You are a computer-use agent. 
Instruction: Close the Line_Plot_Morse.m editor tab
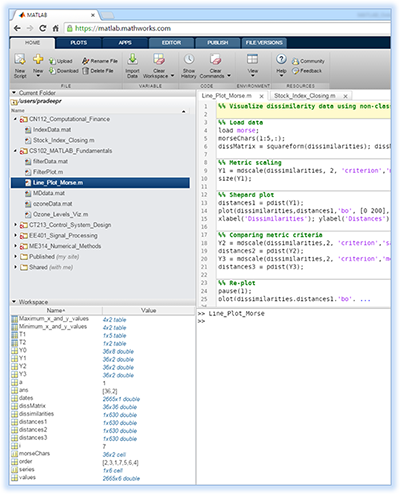(262, 96)
